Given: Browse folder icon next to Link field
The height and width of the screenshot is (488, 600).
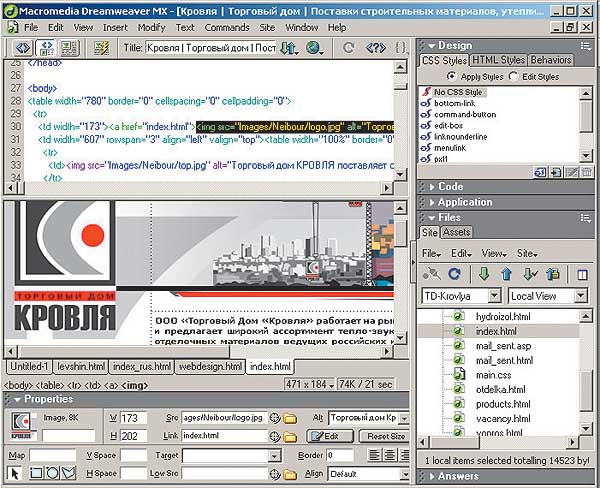Looking at the screenshot, I should click(290, 436).
